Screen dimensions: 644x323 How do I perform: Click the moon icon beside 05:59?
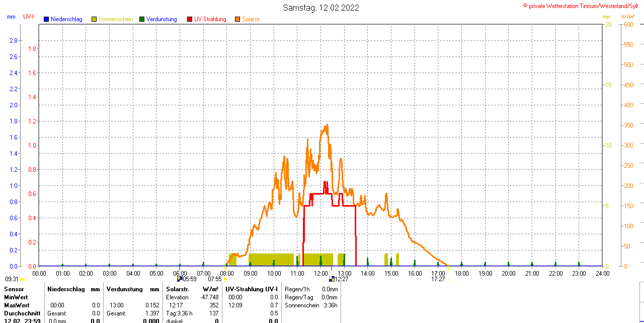[x=180, y=279]
